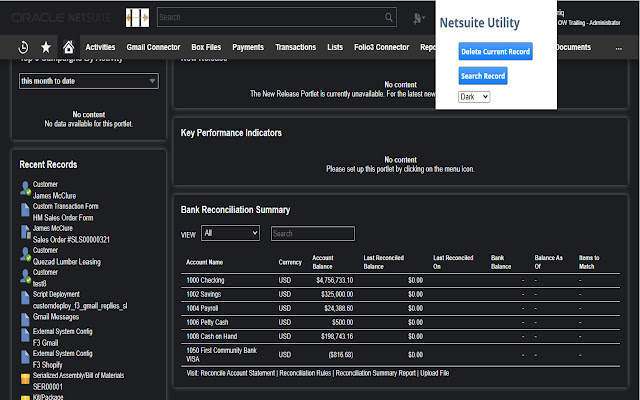Screen dimensions: 640x400
Task: Open the Transactions menu
Action: [x=295, y=47]
